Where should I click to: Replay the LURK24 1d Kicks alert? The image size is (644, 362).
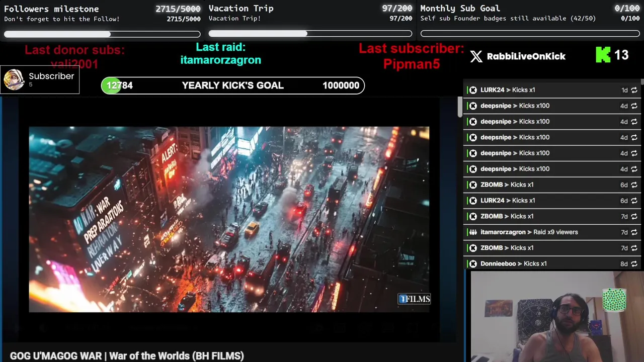coord(634,90)
